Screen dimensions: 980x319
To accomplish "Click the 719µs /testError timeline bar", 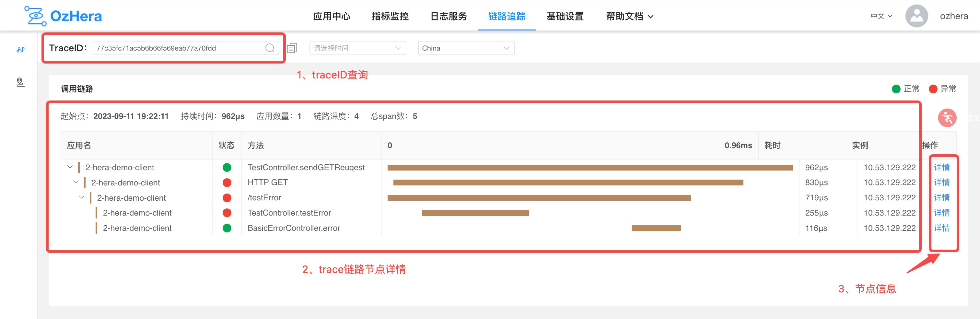I will click(539, 198).
